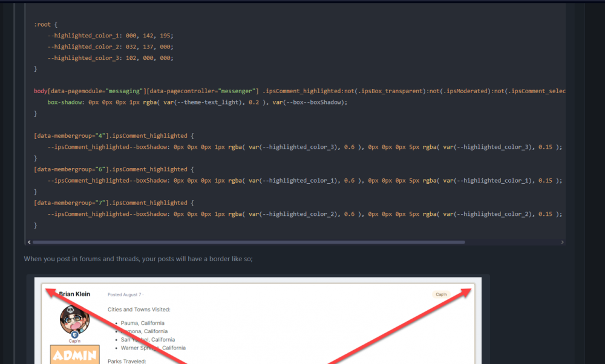
Task: Click the code block's left scroll arrow
Action: click(x=27, y=242)
